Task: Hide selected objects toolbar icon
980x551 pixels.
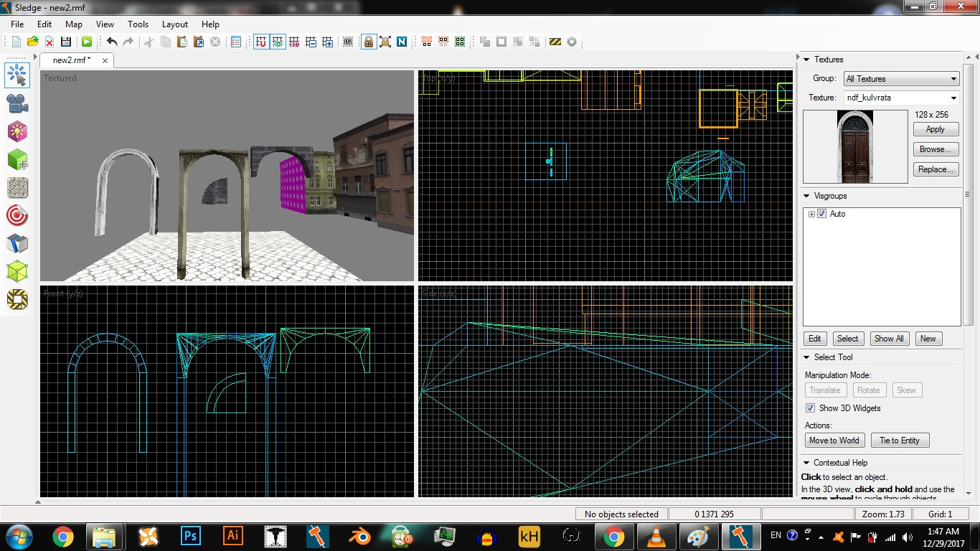Action: point(427,42)
